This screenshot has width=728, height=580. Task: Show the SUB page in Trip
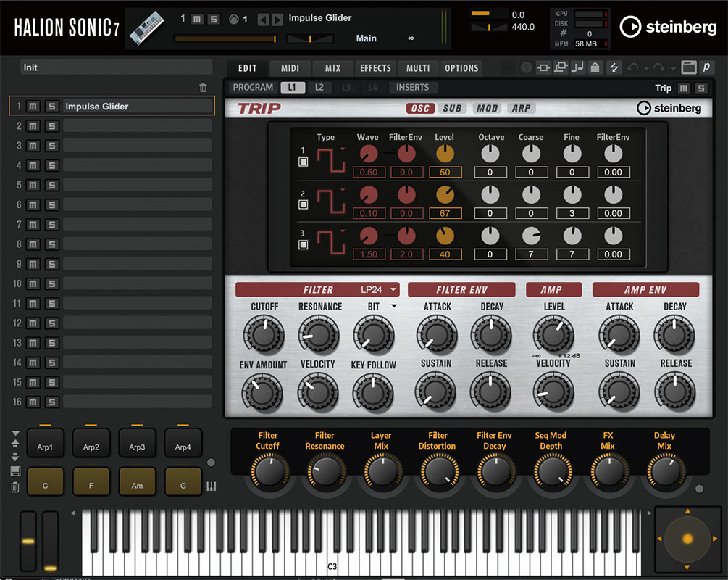coord(452,108)
